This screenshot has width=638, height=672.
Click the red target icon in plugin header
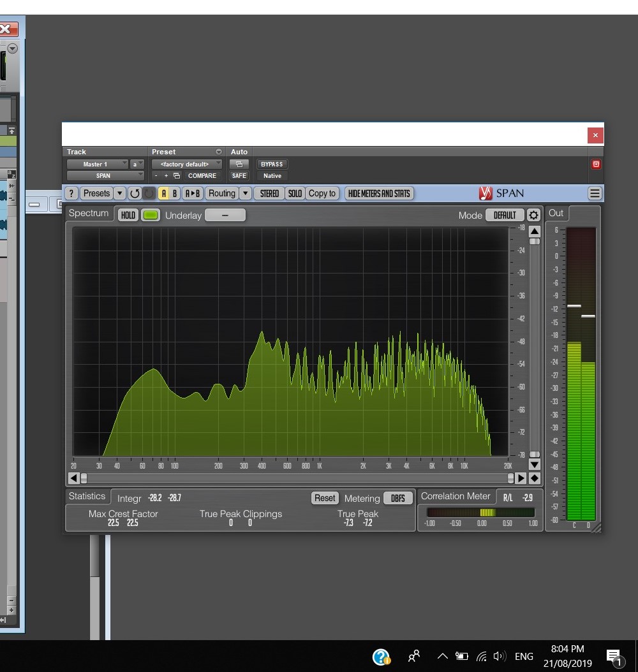tap(596, 164)
